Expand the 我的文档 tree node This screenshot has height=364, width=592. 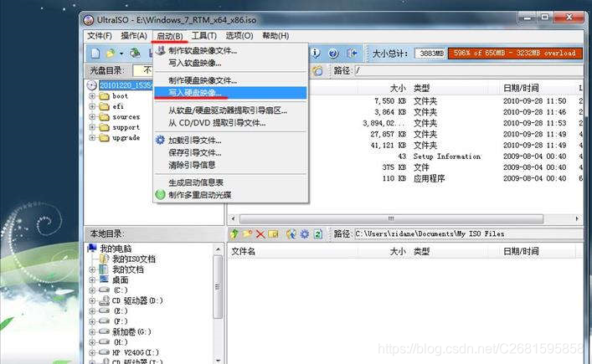click(x=92, y=269)
